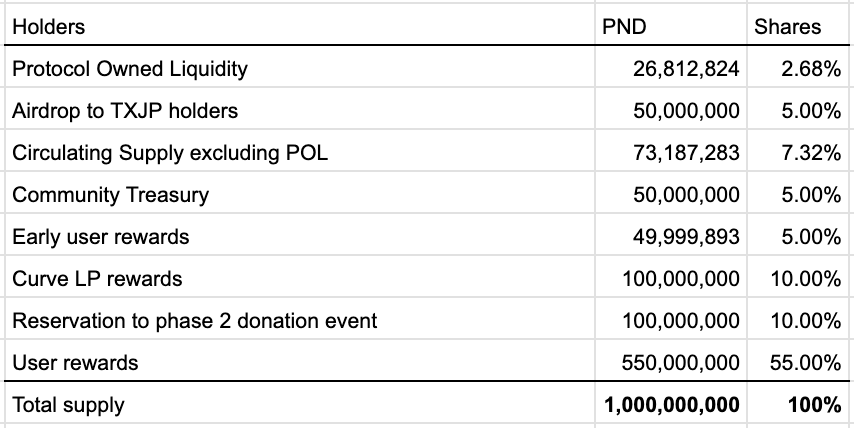854x428 pixels.
Task: Select Reservation to phase 2 donation event
Action: tap(195, 321)
